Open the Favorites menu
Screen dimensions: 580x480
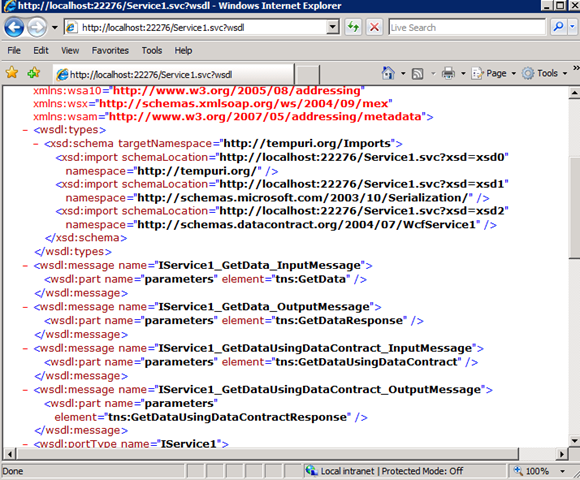(x=110, y=50)
